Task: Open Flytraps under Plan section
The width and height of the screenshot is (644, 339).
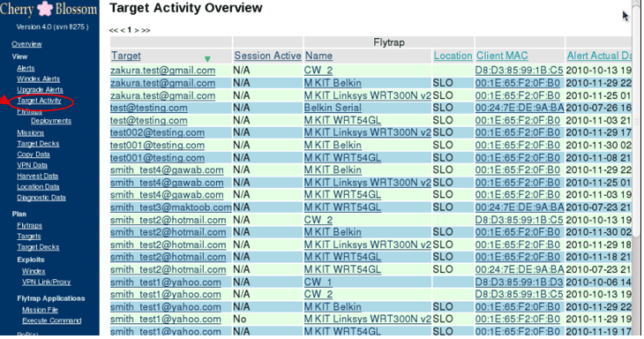Action: point(30,225)
